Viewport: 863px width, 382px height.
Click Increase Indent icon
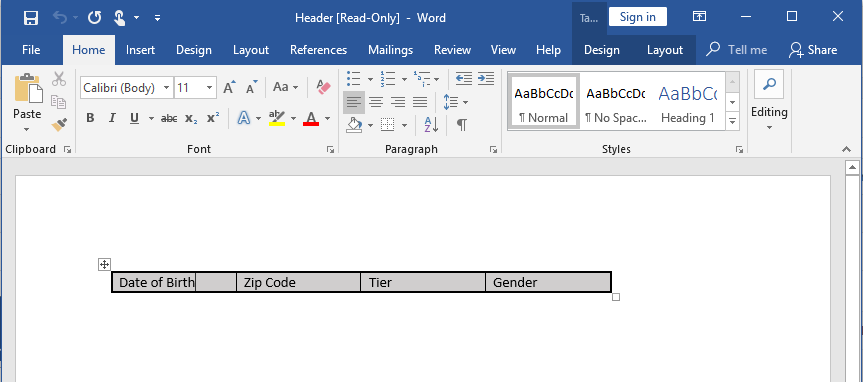point(486,79)
